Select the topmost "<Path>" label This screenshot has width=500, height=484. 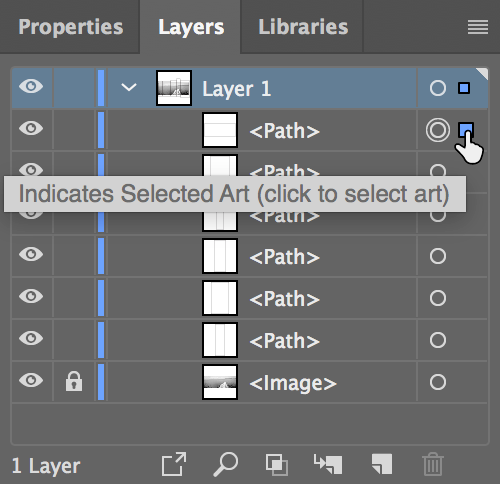coord(285,131)
